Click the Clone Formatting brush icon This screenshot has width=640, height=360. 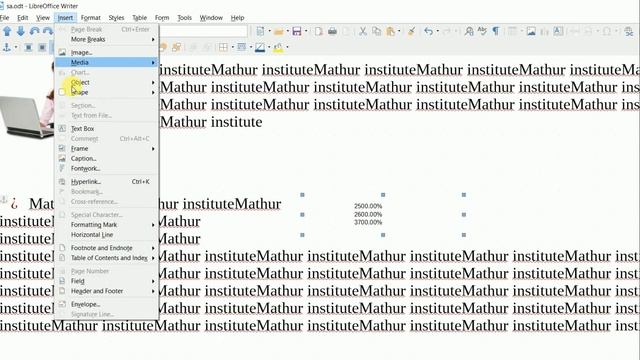(411, 31)
